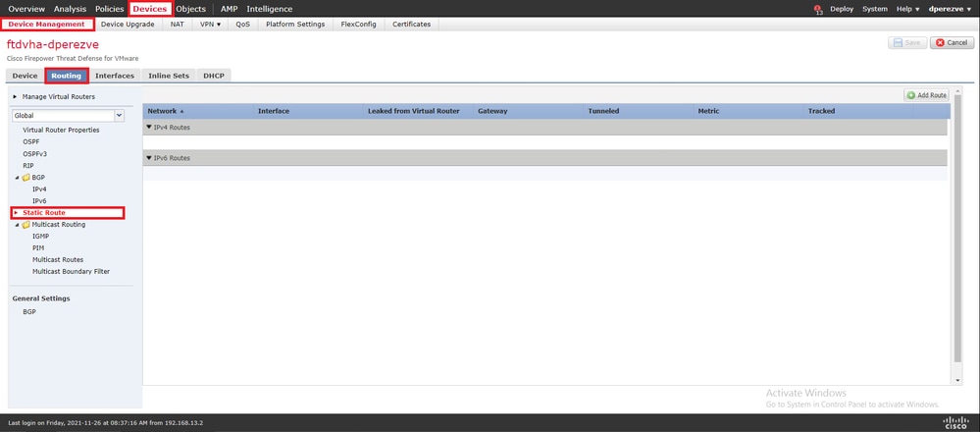Image resolution: width=980 pixels, height=432 pixels.
Task: Click the Add Route button
Action: click(927, 95)
